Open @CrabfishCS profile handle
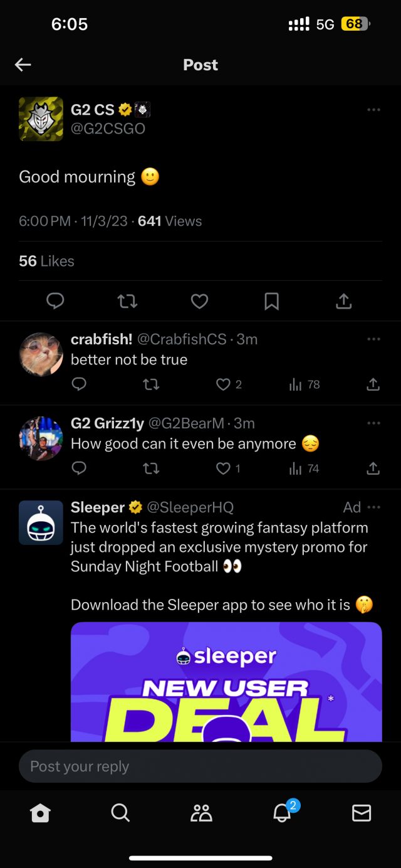Viewport: 401px width, 868px height. 182,339
